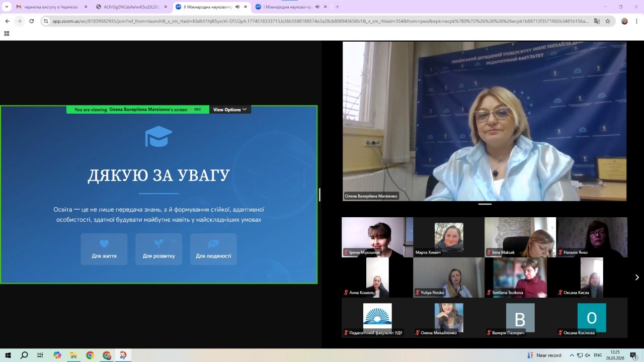Open File Explorer from the taskbar
Viewport: 644px width, 362px height.
click(73, 355)
